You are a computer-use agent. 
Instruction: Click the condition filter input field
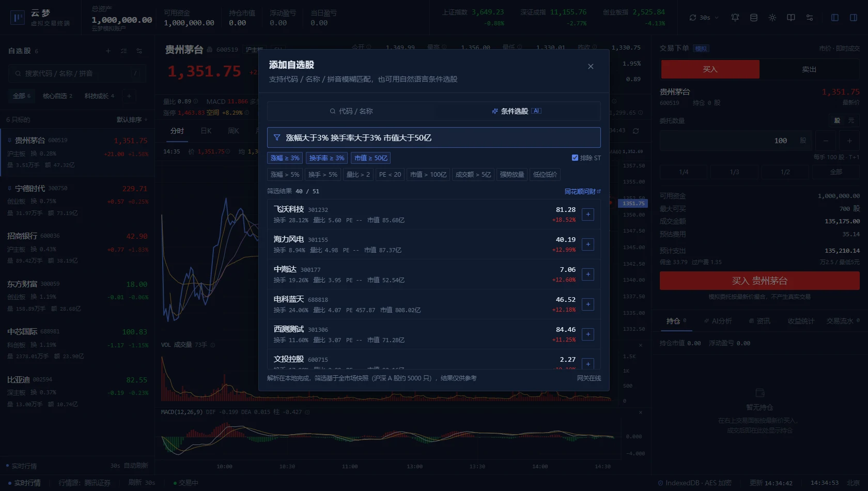(x=433, y=137)
